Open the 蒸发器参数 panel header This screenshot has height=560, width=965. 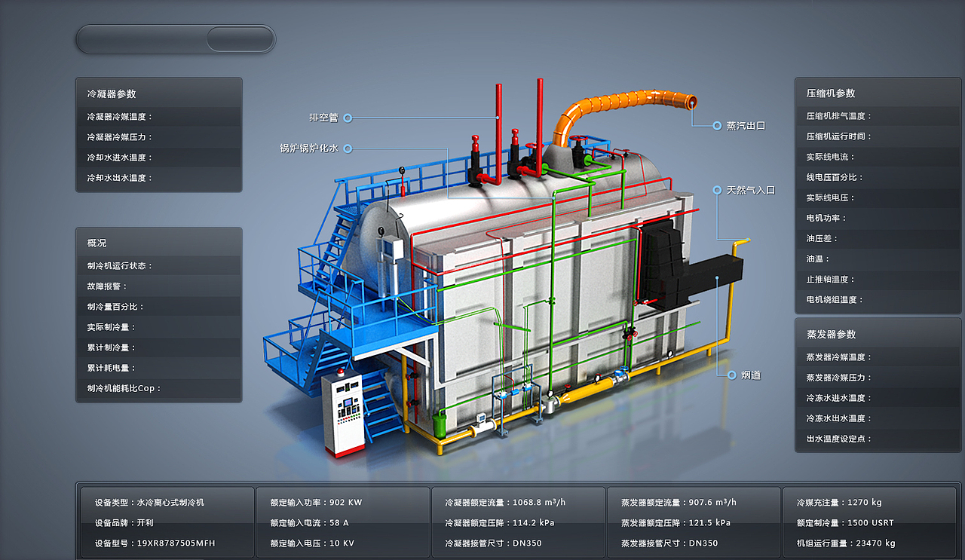pos(878,334)
